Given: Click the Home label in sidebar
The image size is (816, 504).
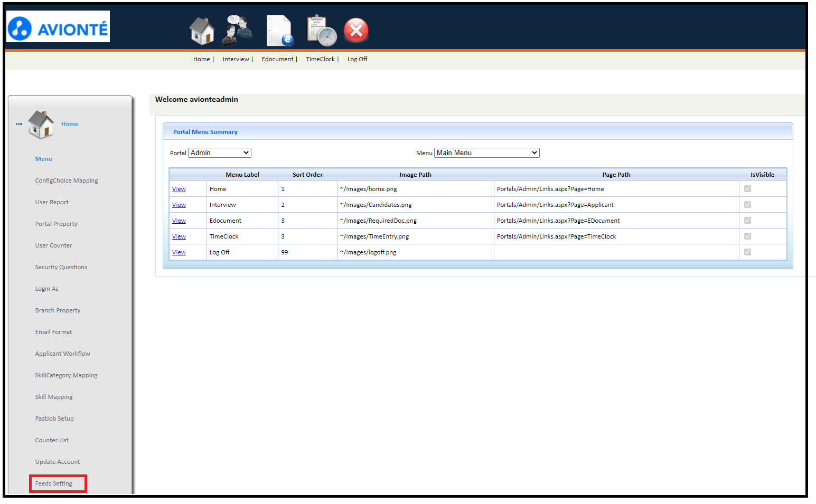Looking at the screenshot, I should [x=70, y=124].
